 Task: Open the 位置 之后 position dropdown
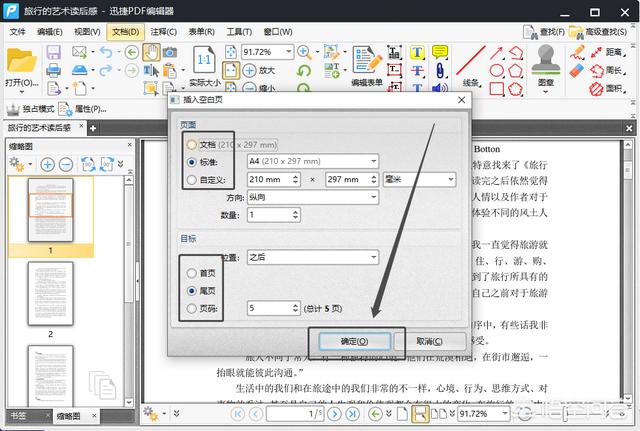[313, 257]
